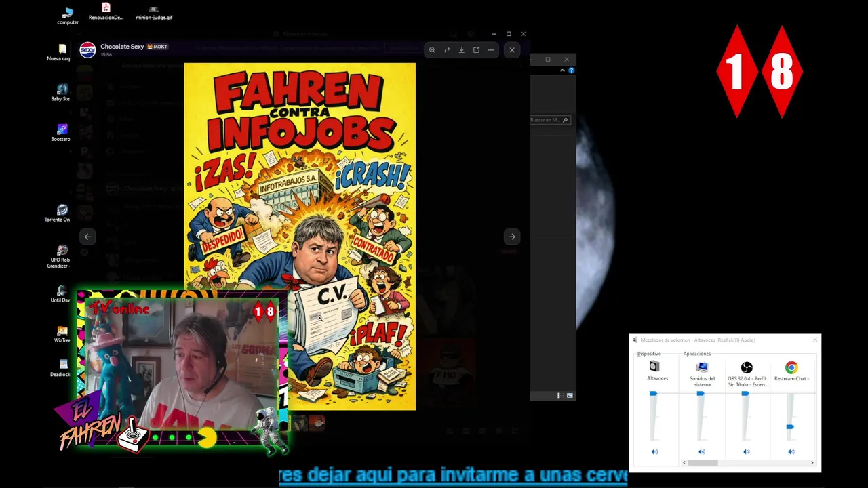The image size is (868, 488).
Task: Mute Sonidos del sistema in volume mixer
Action: point(702,451)
